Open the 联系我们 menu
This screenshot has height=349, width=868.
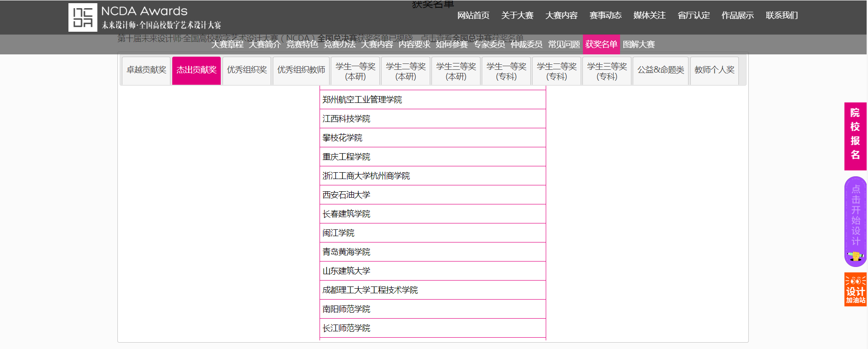point(781,15)
